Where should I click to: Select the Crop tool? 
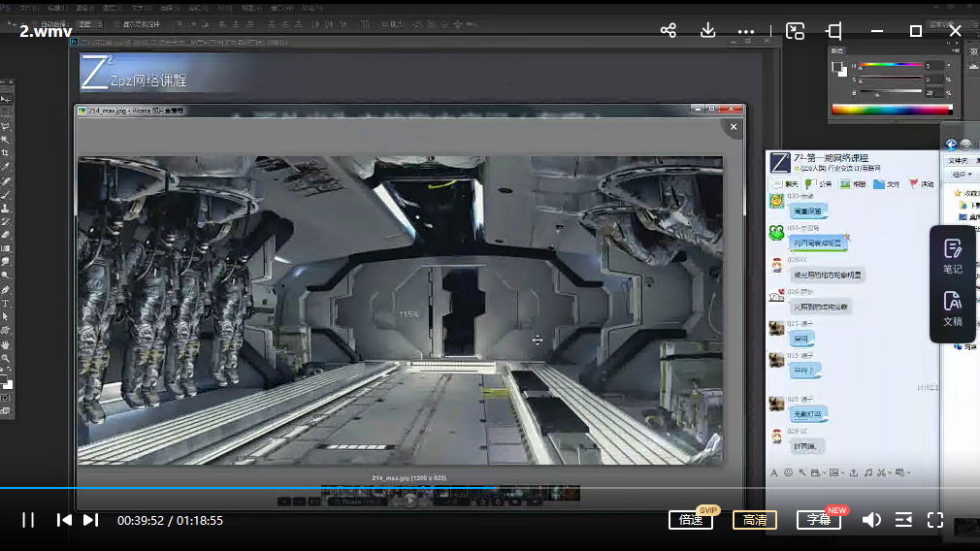coord(6,153)
